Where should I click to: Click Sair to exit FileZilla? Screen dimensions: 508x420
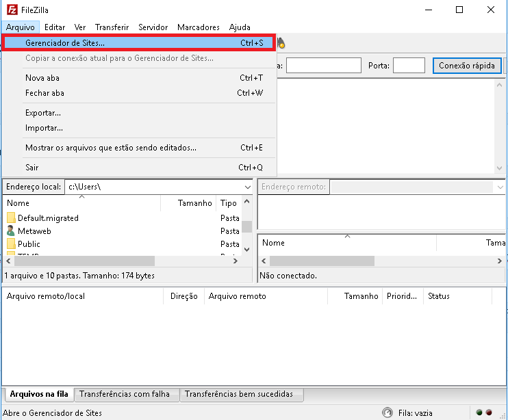pos(32,168)
